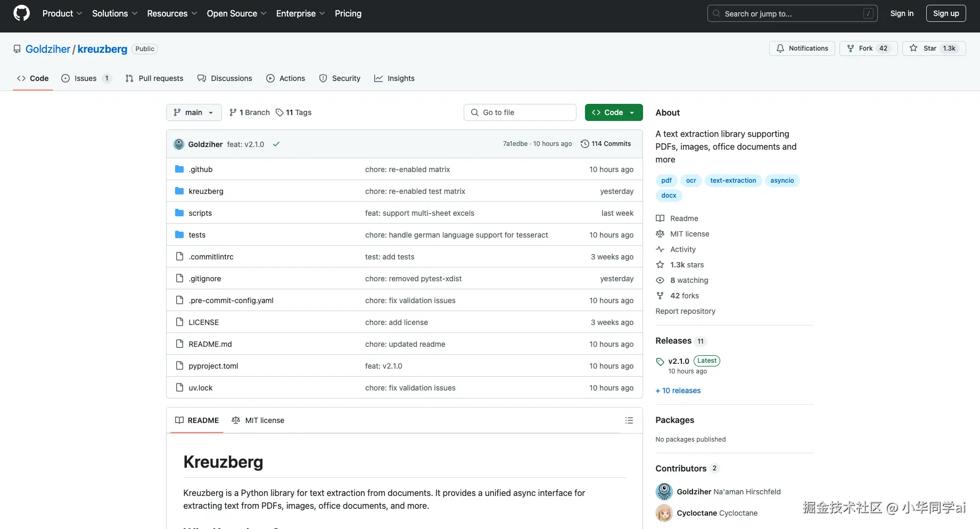This screenshot has width=980, height=529.
Task: Click the Sign in link
Action: coord(902,13)
